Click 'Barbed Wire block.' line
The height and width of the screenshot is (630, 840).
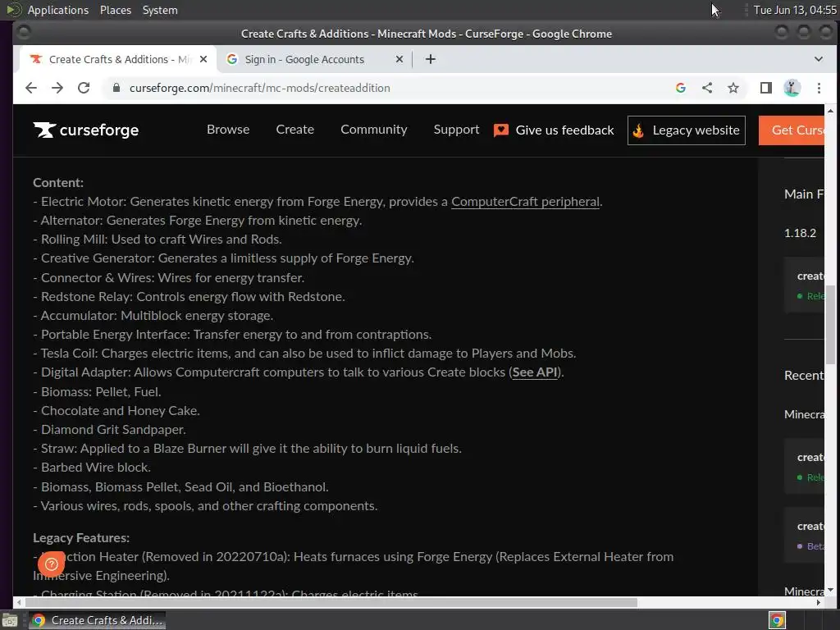(92, 468)
